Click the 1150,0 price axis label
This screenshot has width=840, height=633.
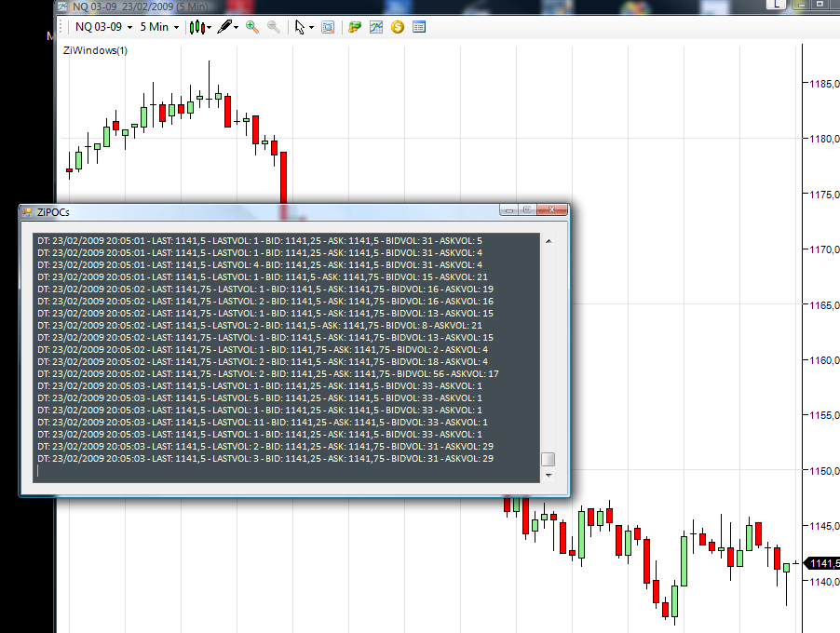(824, 471)
